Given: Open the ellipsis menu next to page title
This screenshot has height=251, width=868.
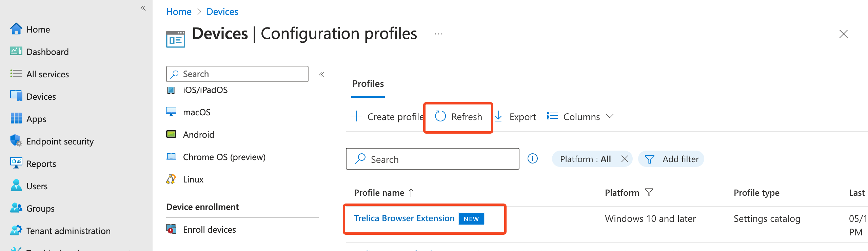Looking at the screenshot, I should 438,33.
